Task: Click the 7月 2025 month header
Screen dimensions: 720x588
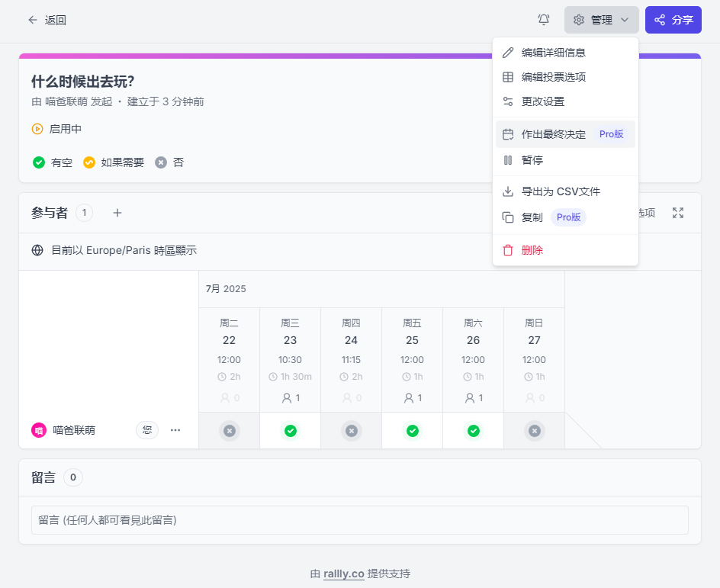Action: click(226, 289)
